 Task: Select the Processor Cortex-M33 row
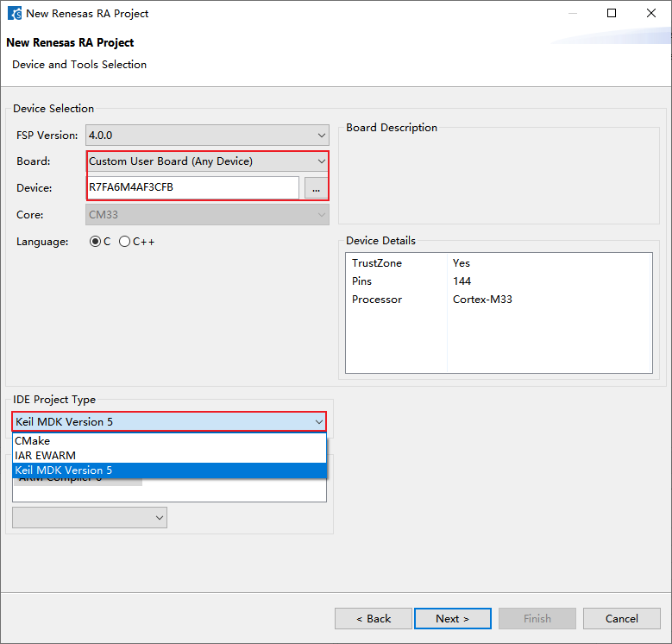(499, 300)
